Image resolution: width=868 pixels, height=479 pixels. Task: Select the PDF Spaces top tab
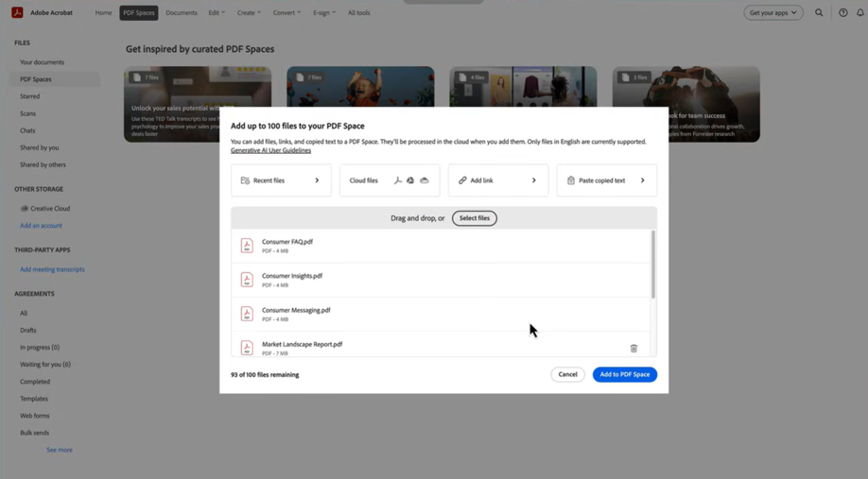(139, 12)
